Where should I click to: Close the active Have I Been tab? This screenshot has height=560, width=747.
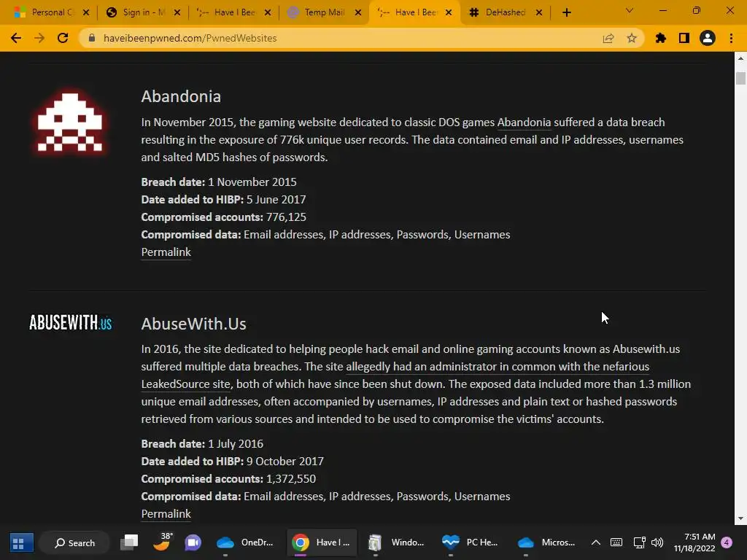(449, 12)
